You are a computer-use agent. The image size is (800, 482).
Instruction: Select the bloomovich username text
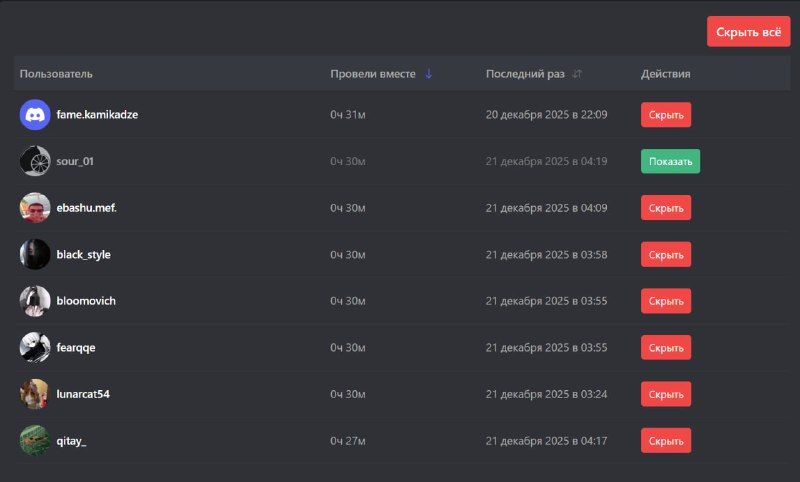86,301
